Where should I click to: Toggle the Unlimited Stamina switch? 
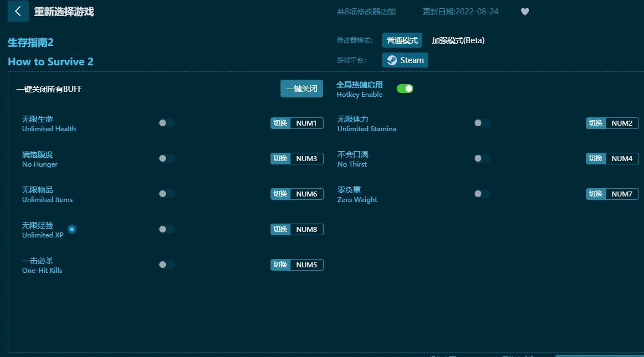point(482,123)
